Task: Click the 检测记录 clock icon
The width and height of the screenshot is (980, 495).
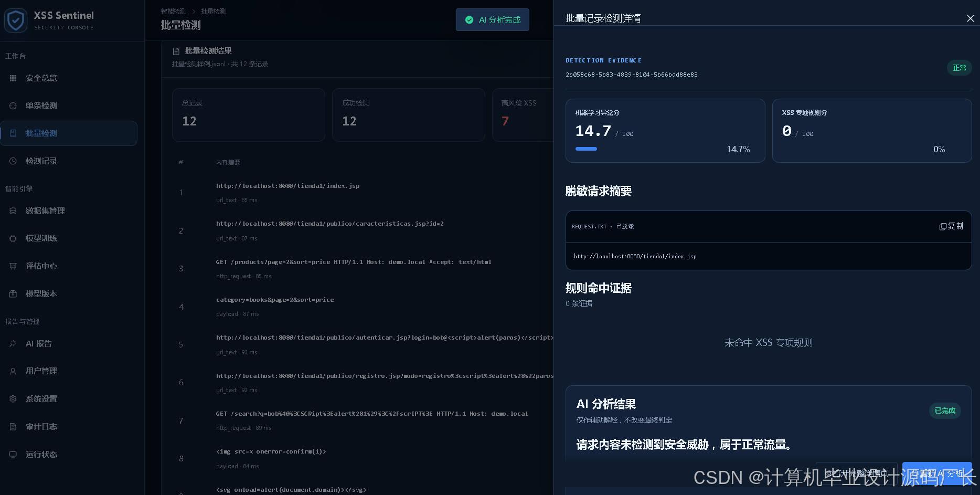Action: [x=13, y=161]
